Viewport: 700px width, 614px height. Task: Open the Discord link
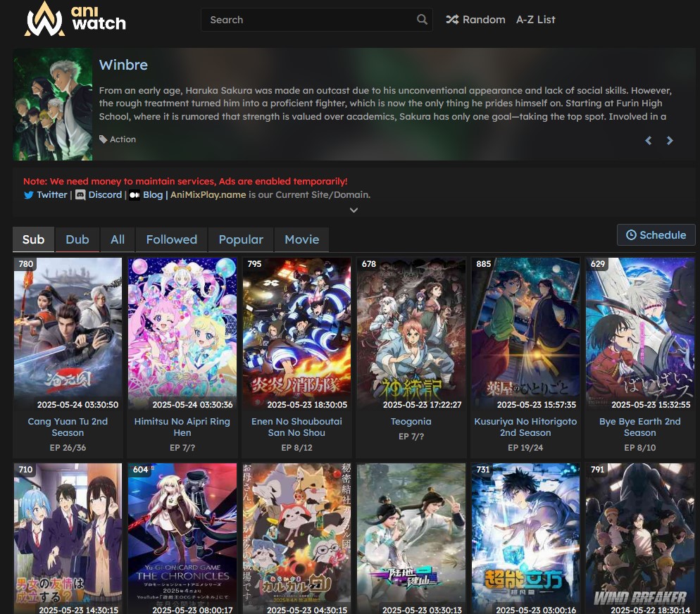[x=105, y=195]
